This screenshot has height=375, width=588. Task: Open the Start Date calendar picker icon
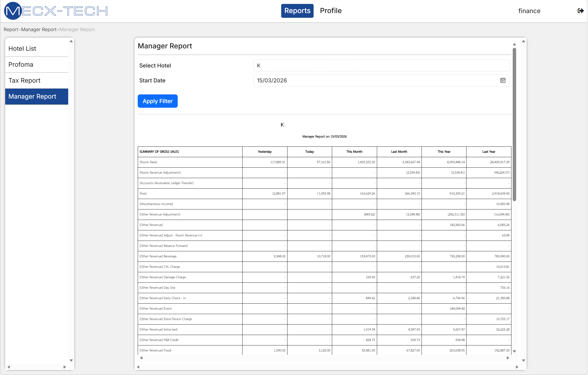[503, 81]
